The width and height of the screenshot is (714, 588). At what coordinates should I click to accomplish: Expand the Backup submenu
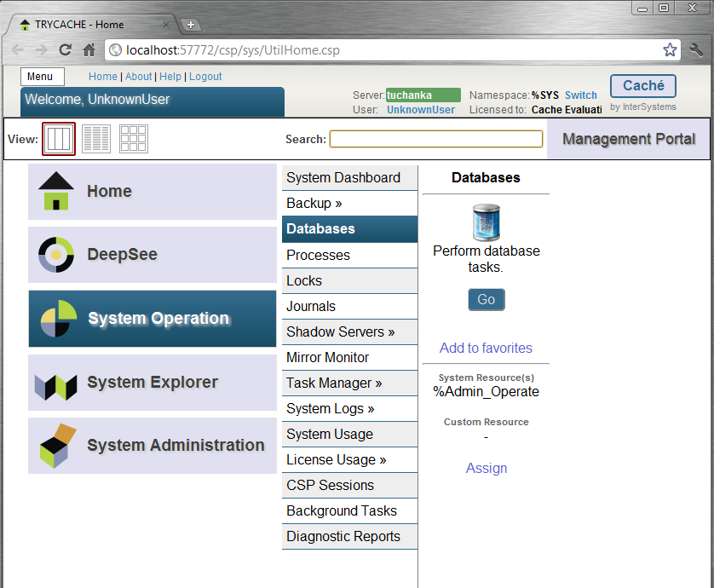(314, 204)
